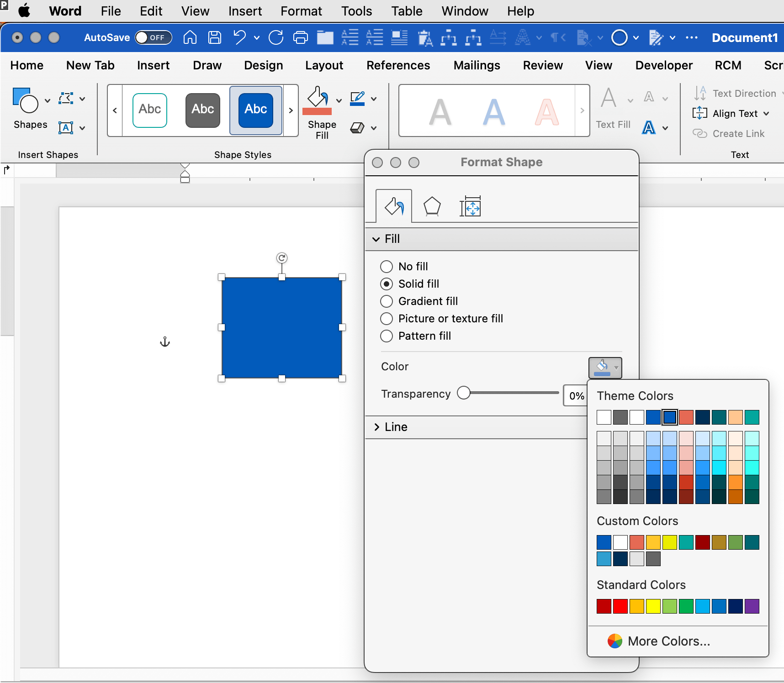Click the Print icon in the toolbar

tap(300, 37)
